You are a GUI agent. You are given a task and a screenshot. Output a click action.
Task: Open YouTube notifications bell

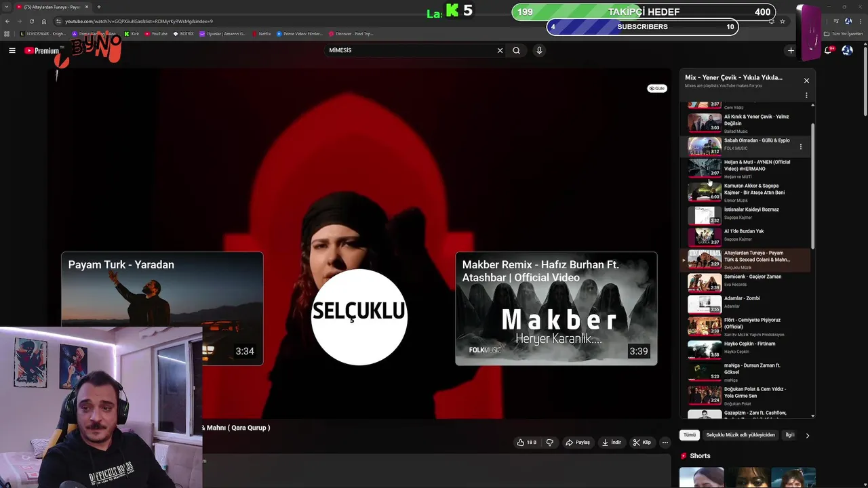pyautogui.click(x=829, y=51)
